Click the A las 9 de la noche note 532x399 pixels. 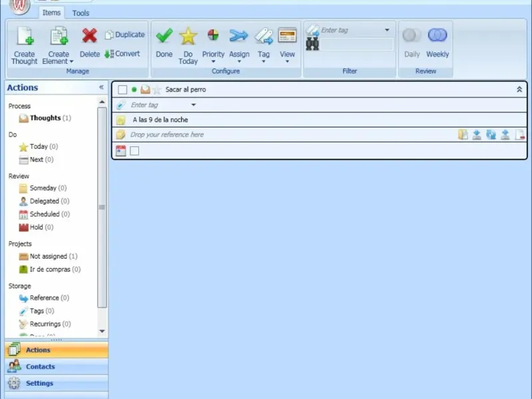[x=160, y=120]
